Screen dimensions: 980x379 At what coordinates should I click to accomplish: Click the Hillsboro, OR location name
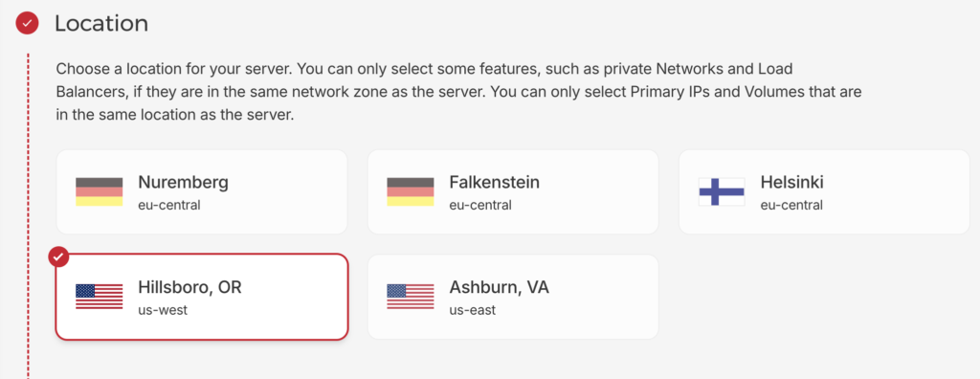pyautogui.click(x=190, y=287)
